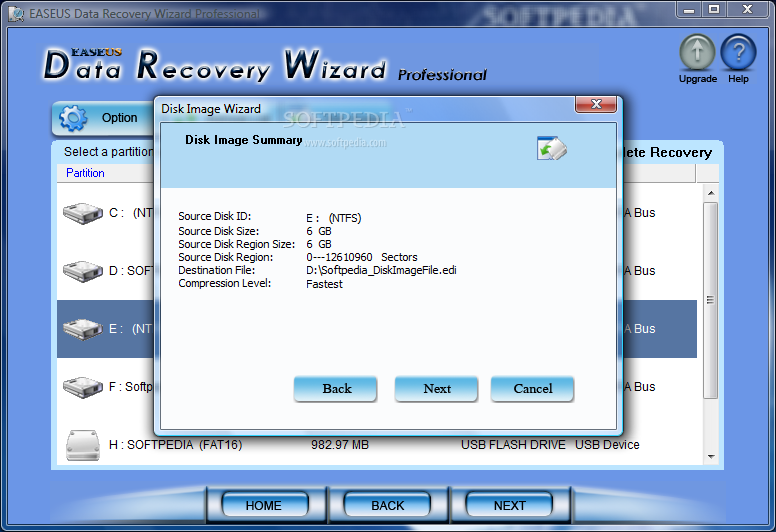Click the bottom NEXT navigation button

509,505
